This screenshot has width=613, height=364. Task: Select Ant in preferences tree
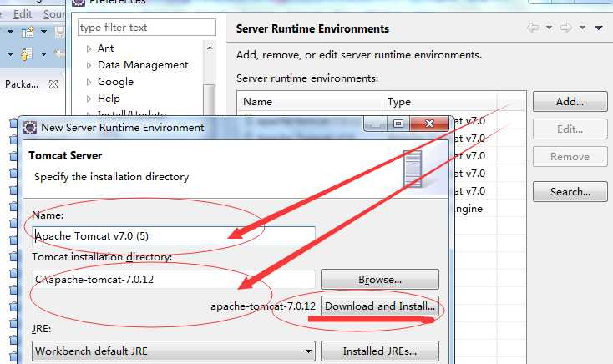(105, 48)
